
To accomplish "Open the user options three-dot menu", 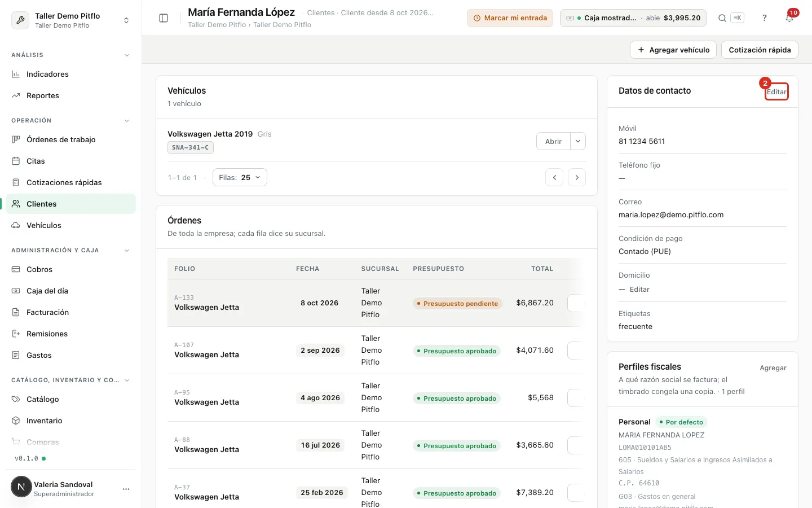I will click(x=126, y=489).
